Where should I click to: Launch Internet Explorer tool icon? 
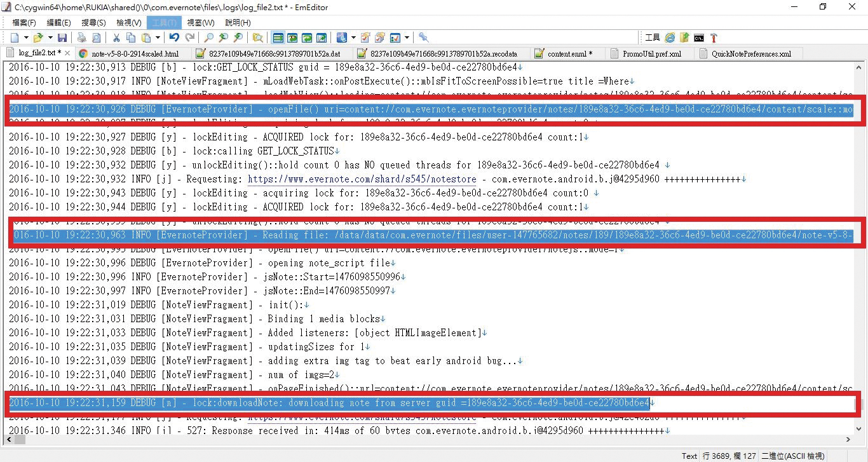(x=670, y=37)
